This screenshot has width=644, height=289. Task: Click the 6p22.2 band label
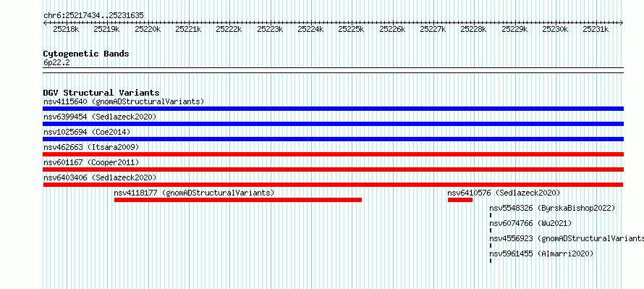tap(56, 62)
